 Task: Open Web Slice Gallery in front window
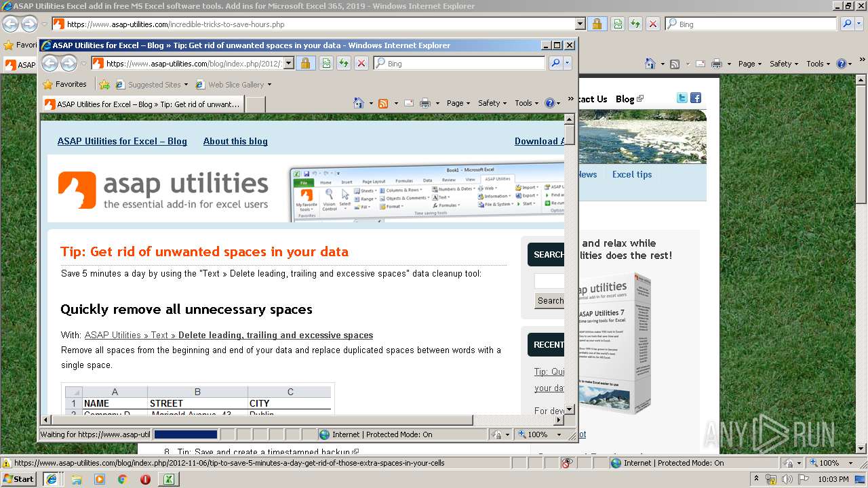pyautogui.click(x=233, y=85)
